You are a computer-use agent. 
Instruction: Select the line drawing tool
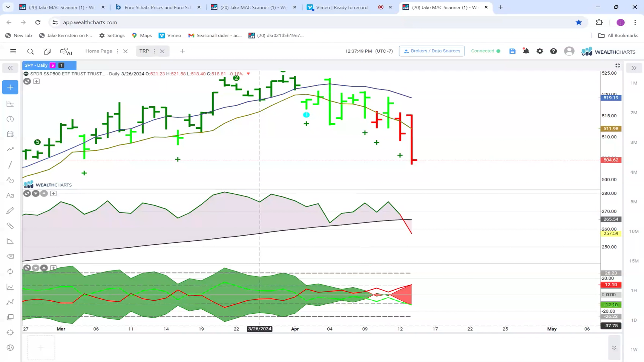coord(10,165)
